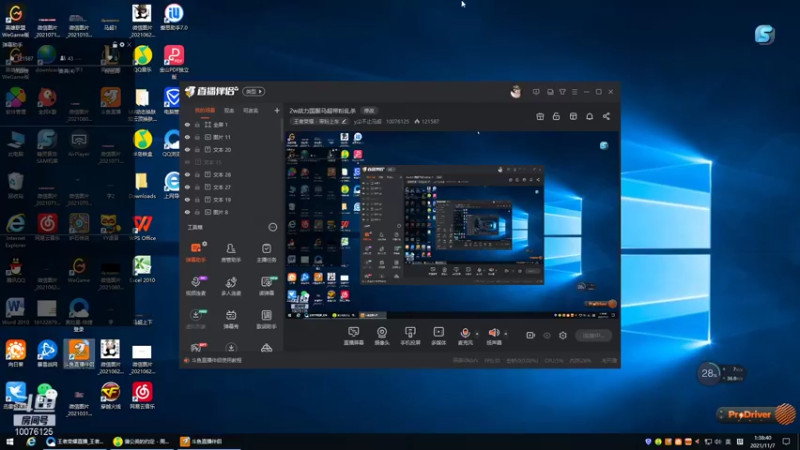Hide the 图片 11 layer

pos(187,137)
